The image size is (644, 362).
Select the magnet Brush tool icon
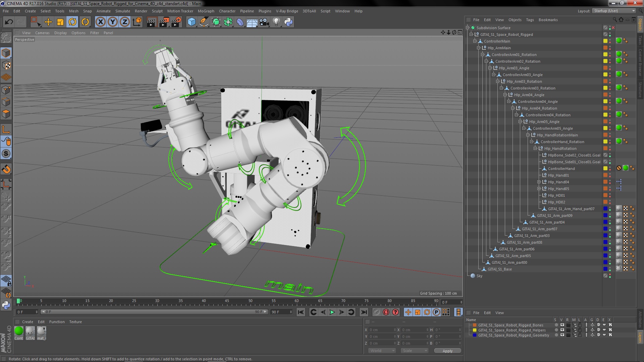pyautogui.click(x=6, y=169)
